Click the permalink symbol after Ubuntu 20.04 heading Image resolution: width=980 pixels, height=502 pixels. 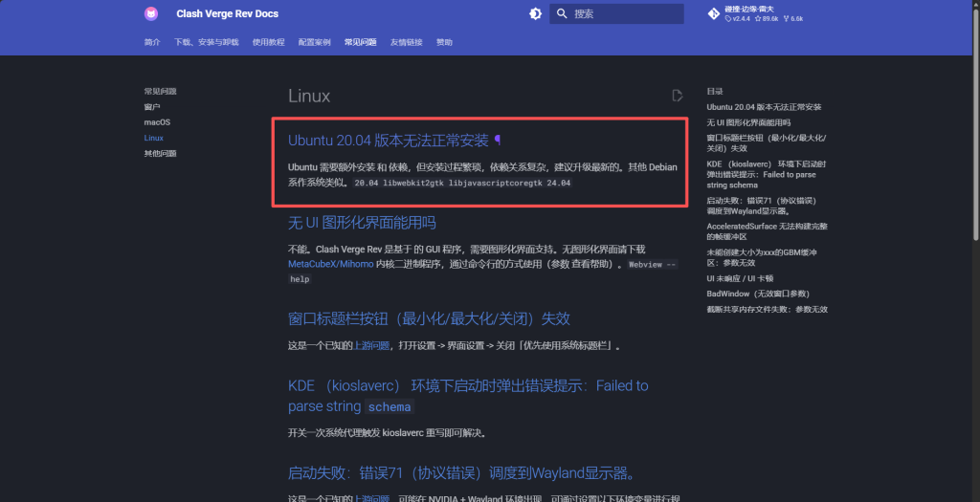pyautogui.click(x=498, y=141)
